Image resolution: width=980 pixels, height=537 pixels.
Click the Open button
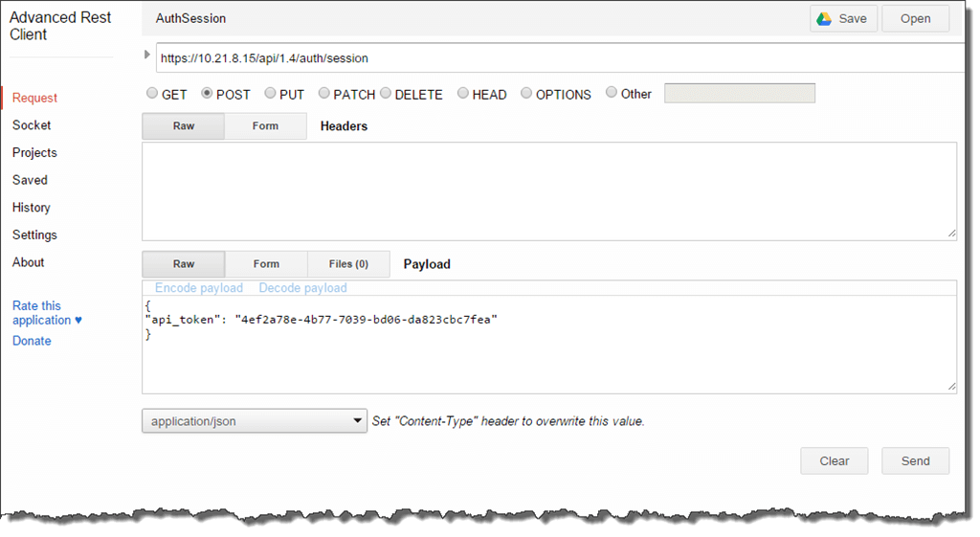pos(916,19)
